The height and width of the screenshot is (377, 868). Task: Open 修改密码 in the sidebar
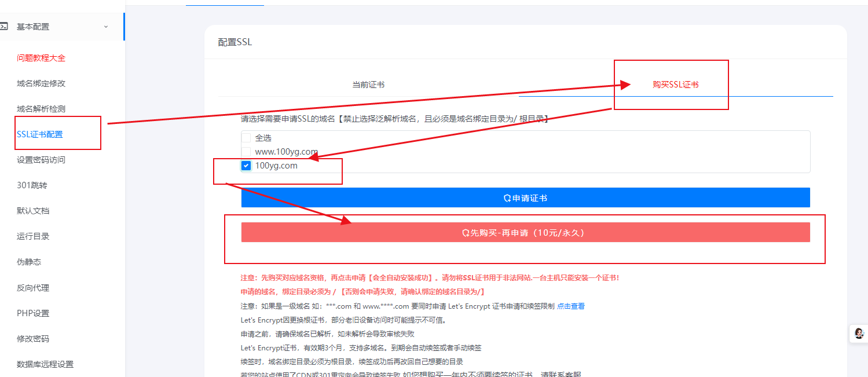coord(33,339)
